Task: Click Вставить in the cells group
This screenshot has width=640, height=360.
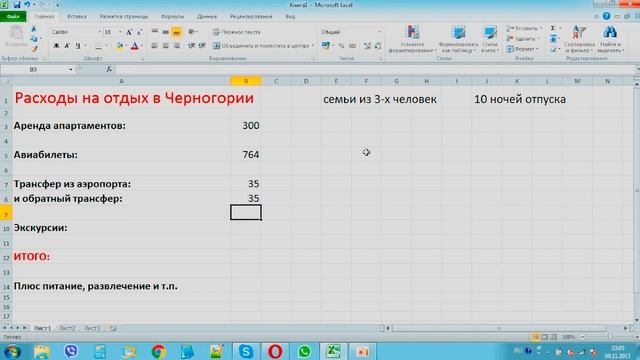Action: [x=524, y=28]
